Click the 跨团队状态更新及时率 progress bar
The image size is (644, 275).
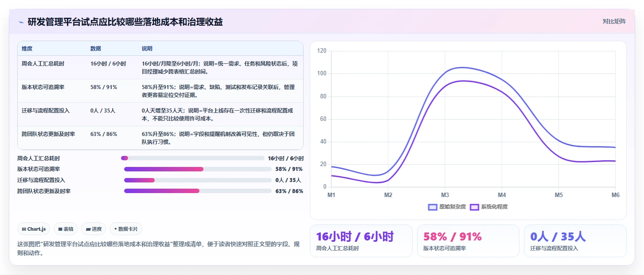click(x=198, y=191)
